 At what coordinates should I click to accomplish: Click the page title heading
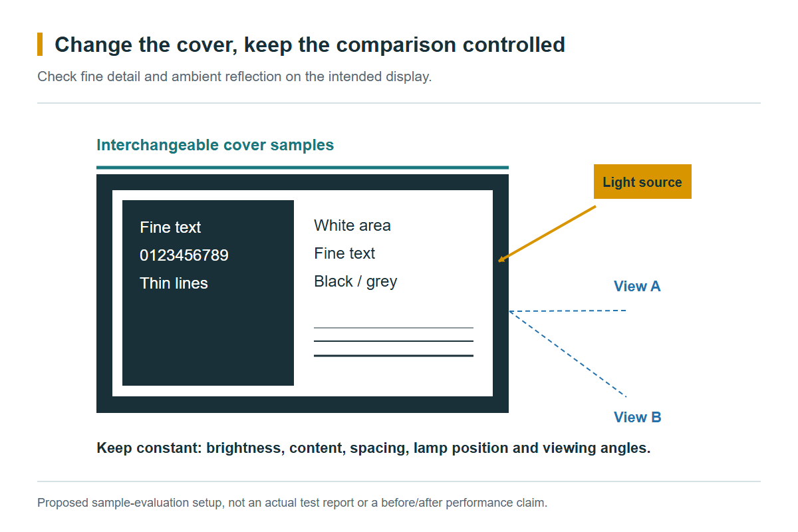coord(310,45)
